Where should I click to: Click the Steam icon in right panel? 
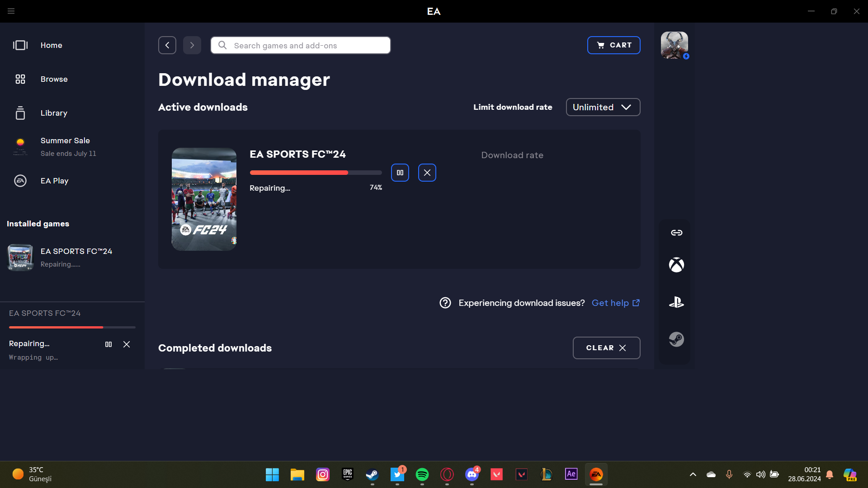[x=676, y=339]
